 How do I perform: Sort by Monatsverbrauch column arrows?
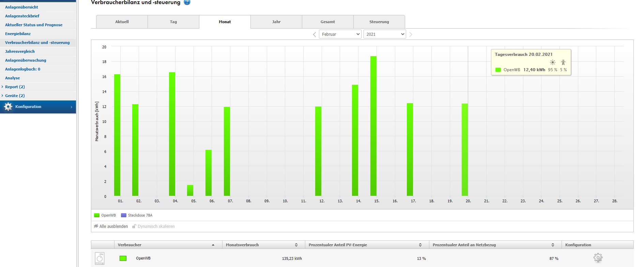pos(296,245)
